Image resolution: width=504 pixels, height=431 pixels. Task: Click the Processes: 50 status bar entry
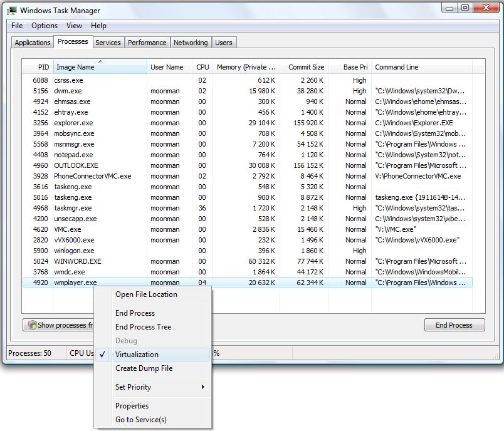click(x=29, y=353)
